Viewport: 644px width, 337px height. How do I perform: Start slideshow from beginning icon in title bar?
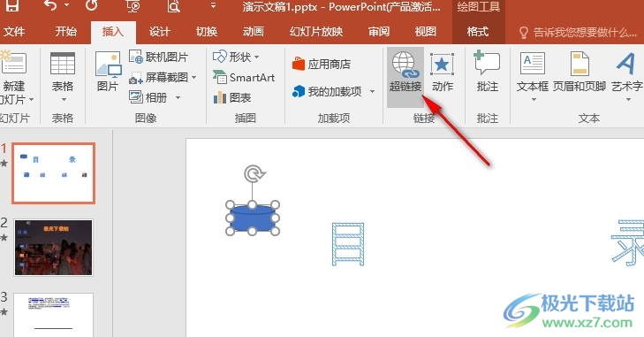click(x=133, y=6)
